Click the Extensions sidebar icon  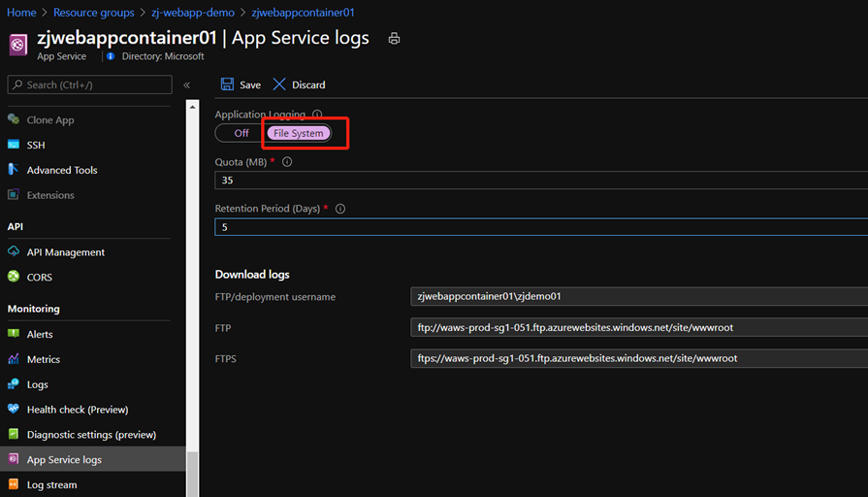pos(14,194)
